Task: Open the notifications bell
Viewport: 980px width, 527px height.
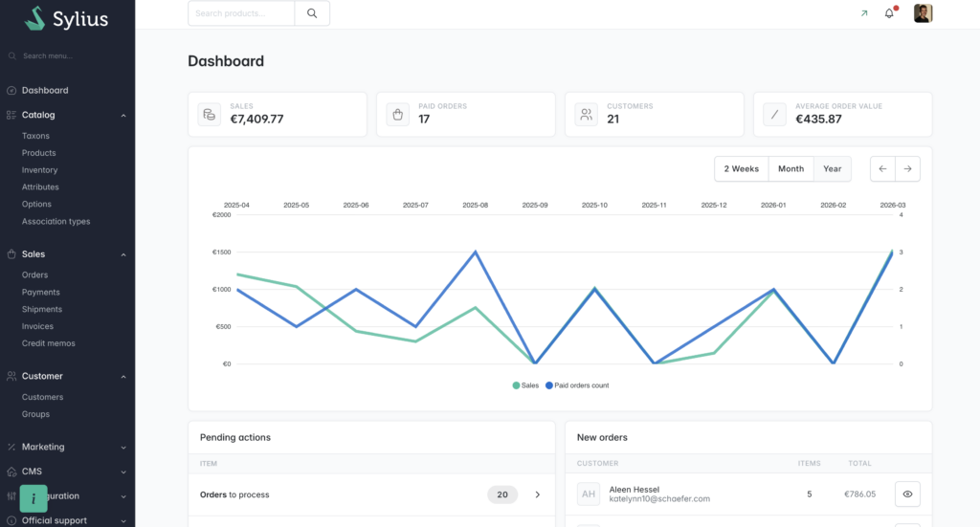Action: click(x=889, y=13)
